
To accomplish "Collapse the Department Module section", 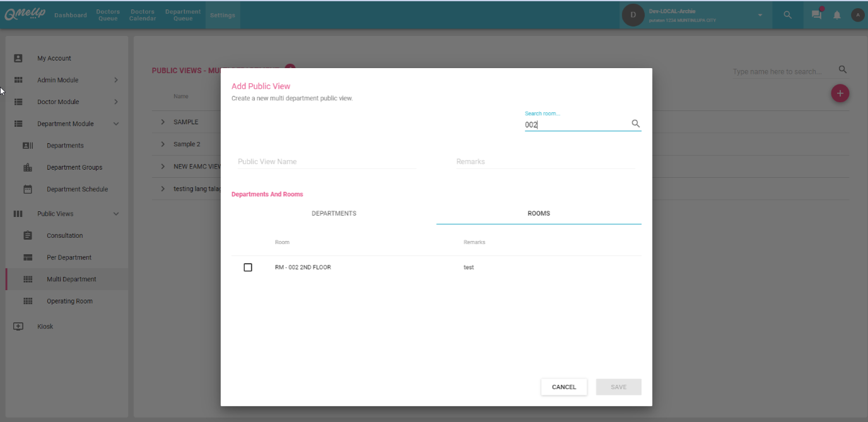I will (x=116, y=124).
